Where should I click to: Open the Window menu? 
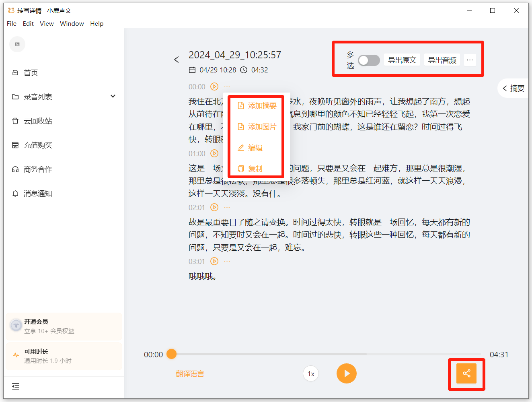pos(72,24)
